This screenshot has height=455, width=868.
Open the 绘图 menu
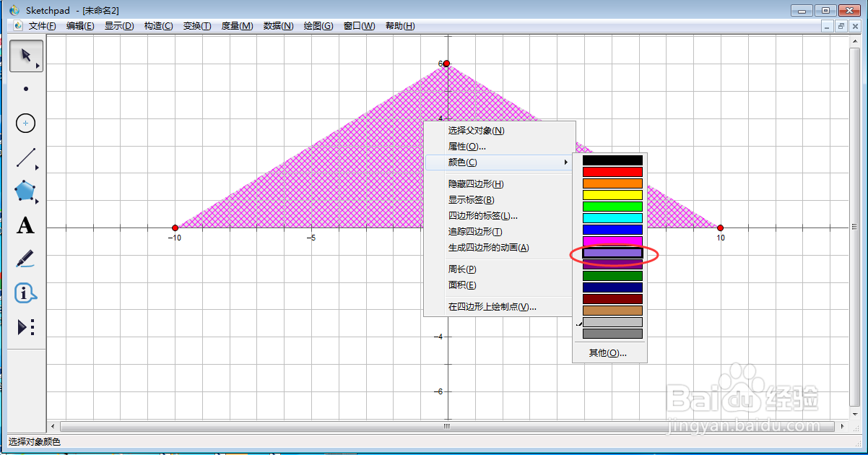[318, 25]
